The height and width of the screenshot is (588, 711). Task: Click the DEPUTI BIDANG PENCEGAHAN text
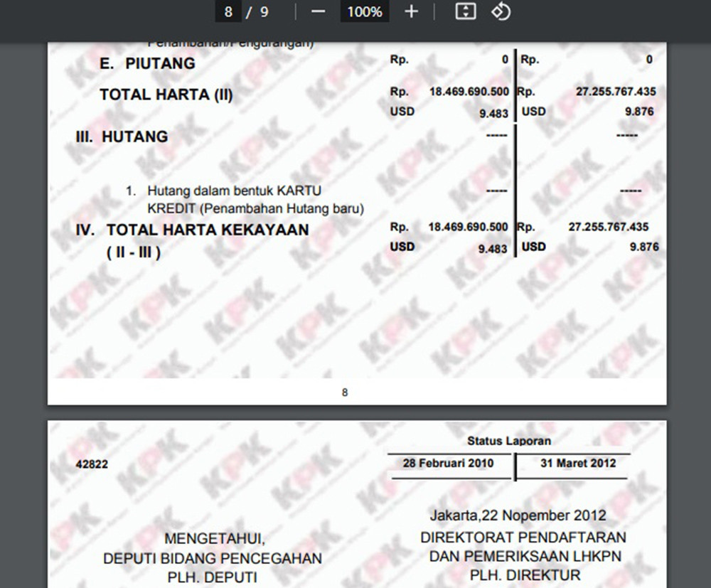tap(213, 558)
